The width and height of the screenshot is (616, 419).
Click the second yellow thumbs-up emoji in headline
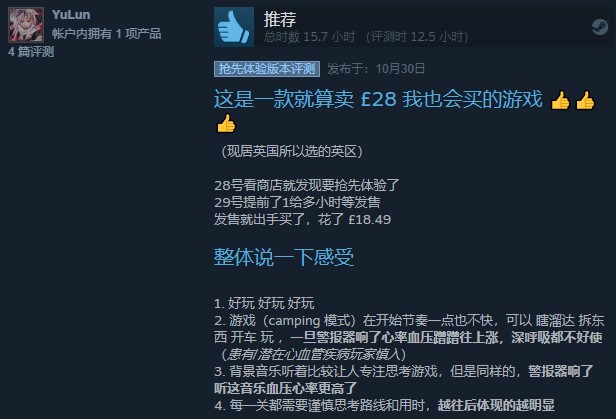click(585, 100)
